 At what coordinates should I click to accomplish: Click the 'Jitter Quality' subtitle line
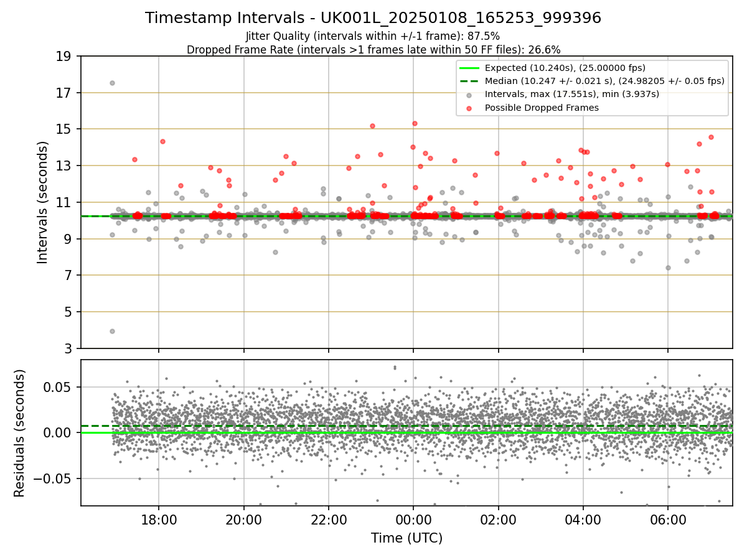(373, 36)
